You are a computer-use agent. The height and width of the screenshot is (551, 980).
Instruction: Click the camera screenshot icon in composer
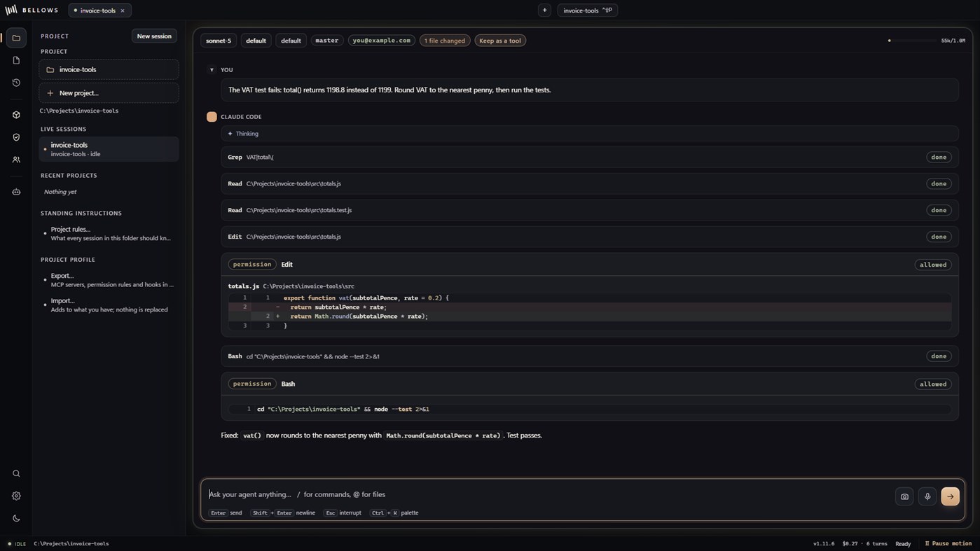click(x=904, y=496)
